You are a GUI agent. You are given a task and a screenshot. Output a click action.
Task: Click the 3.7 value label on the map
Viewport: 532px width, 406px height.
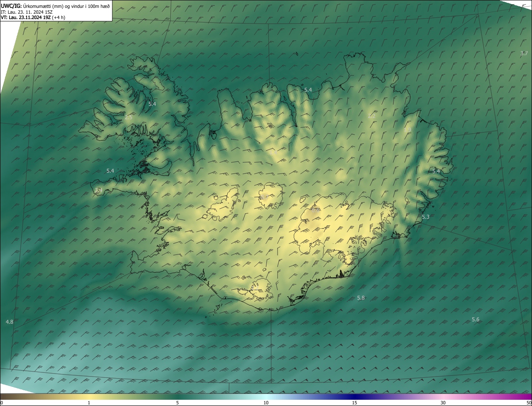pos(524,53)
